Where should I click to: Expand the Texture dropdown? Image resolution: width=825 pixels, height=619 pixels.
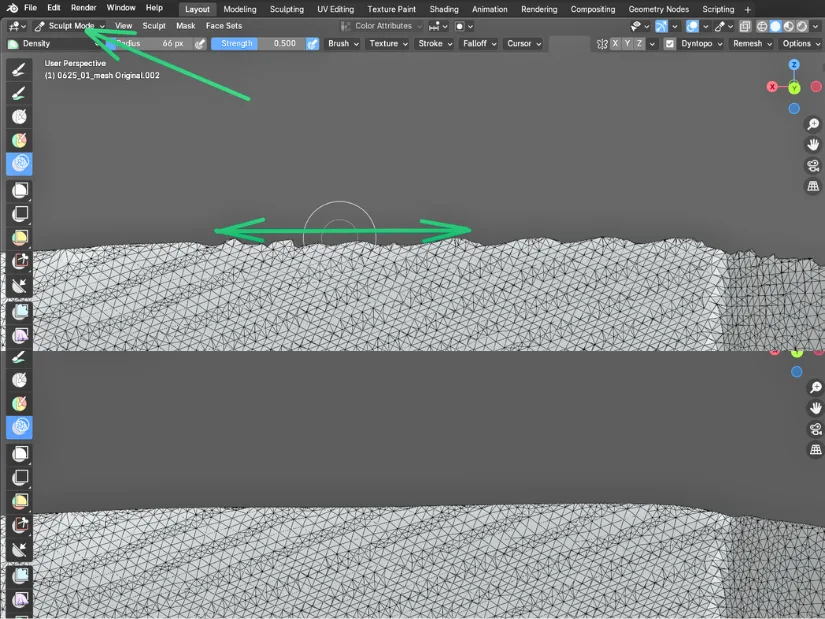coord(388,44)
